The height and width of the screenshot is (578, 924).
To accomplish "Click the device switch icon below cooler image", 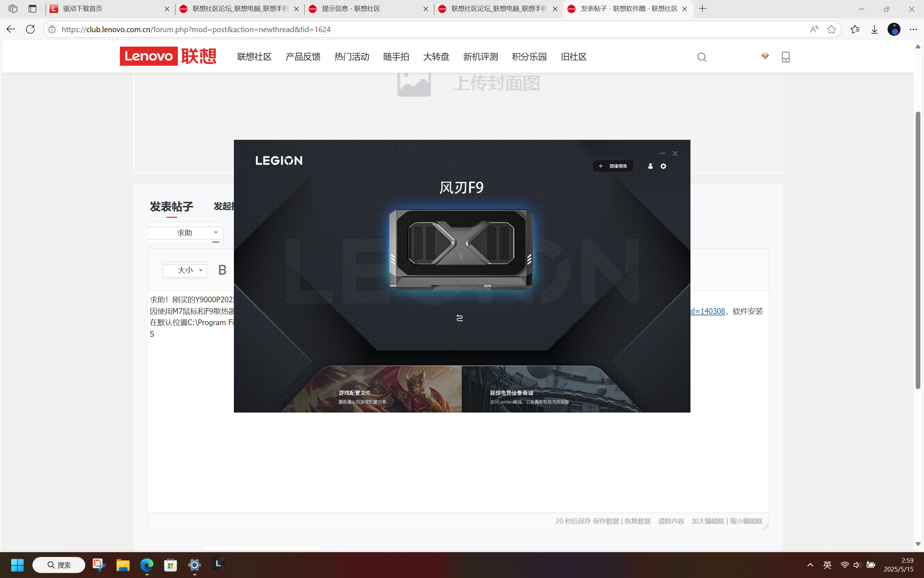I will 460,318.
